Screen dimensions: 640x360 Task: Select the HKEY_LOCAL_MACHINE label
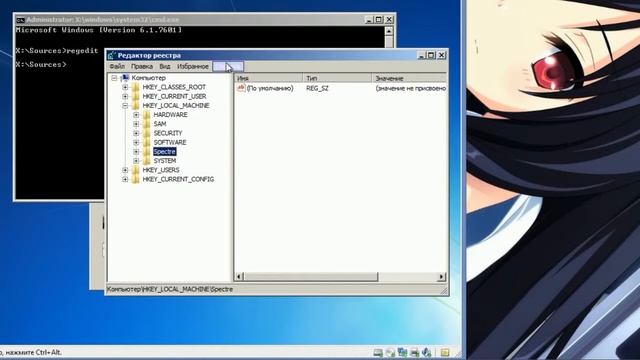176,105
